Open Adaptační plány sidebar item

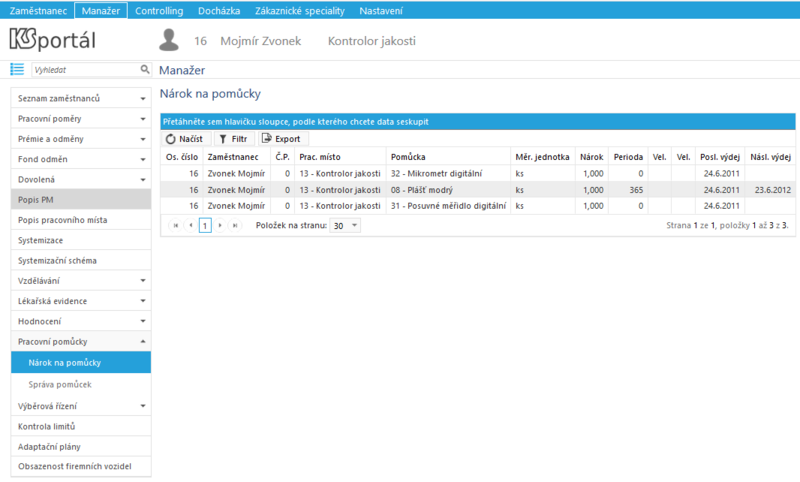pyautogui.click(x=81, y=446)
